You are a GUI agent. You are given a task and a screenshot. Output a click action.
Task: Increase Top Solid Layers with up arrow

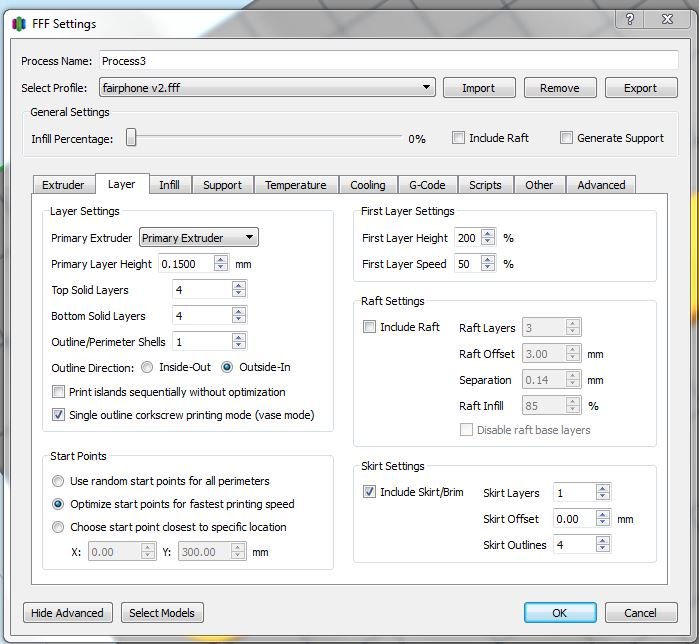238,285
